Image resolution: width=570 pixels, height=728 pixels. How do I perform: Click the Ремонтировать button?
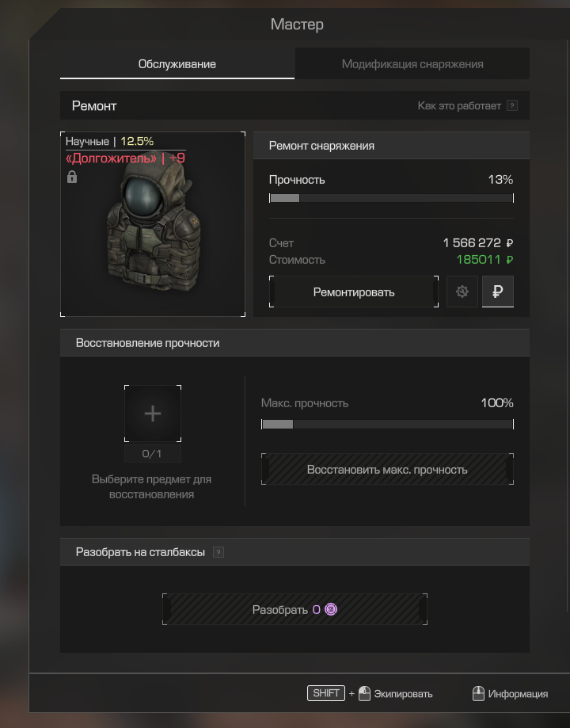tap(354, 292)
